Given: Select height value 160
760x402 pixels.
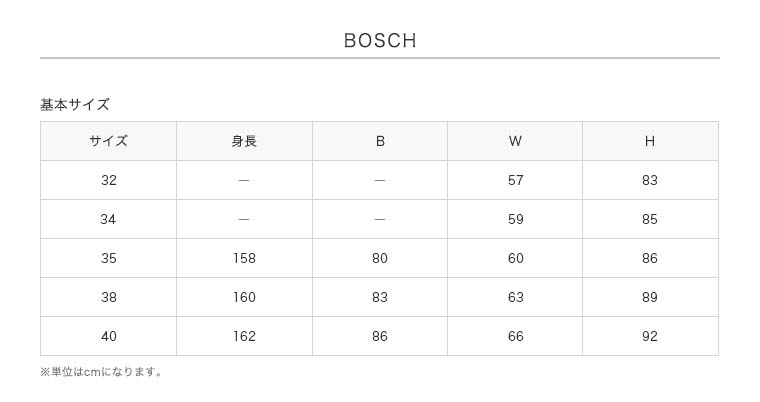Looking at the screenshot, I should [x=244, y=297].
